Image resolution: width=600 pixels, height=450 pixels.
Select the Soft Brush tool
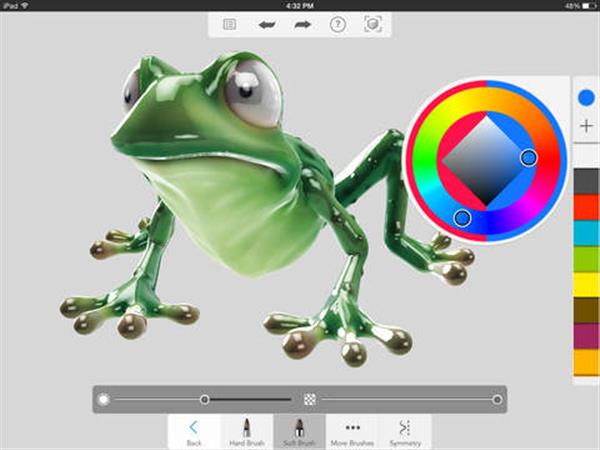(299, 432)
